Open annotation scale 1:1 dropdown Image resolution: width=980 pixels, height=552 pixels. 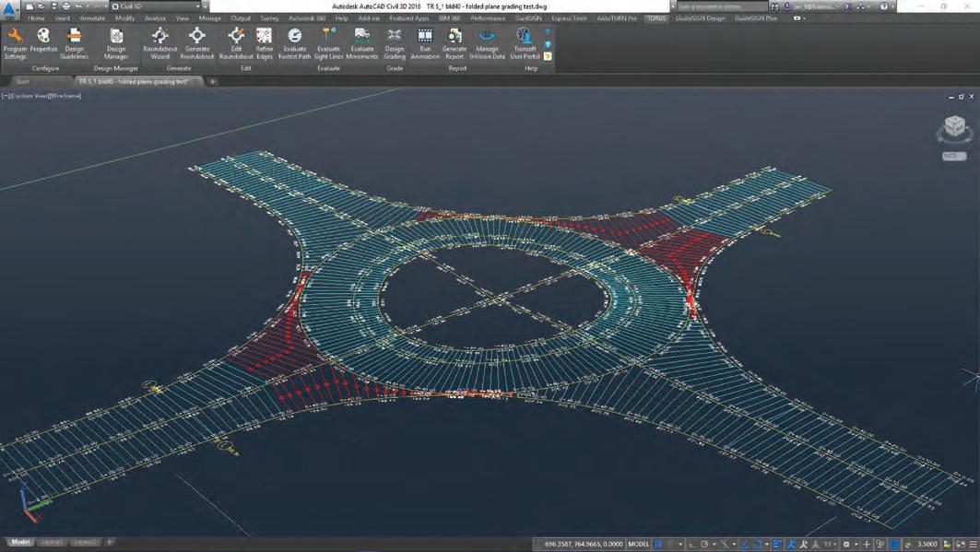coord(829,545)
